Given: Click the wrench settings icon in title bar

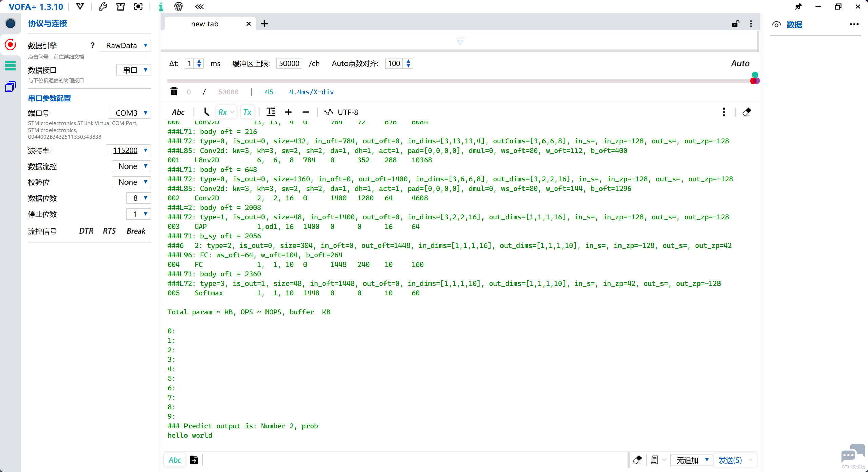Looking at the screenshot, I should click(103, 7).
